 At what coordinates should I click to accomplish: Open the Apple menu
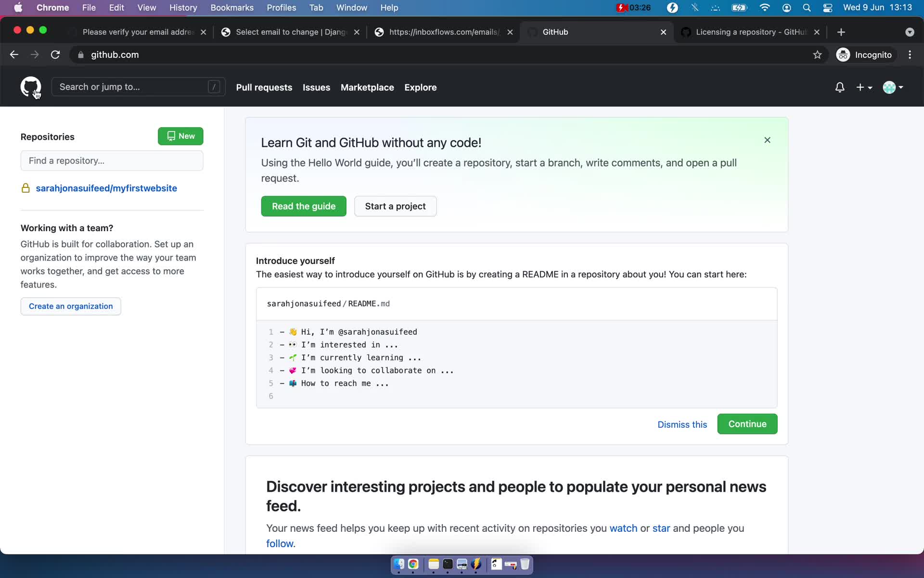(18, 8)
